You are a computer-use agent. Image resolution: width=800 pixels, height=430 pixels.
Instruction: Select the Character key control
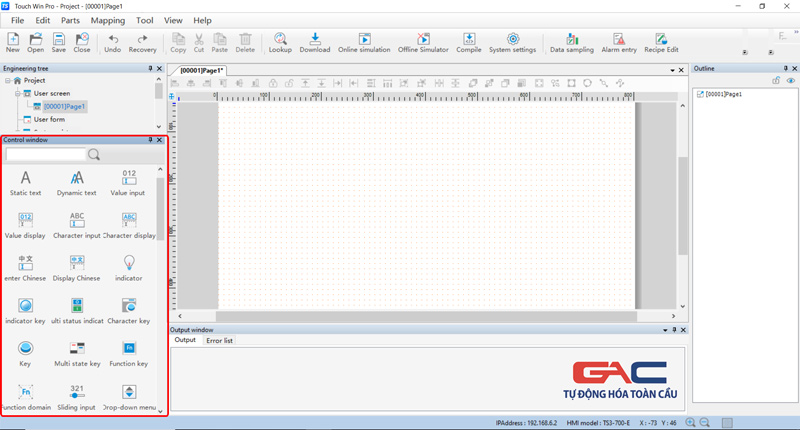point(129,312)
